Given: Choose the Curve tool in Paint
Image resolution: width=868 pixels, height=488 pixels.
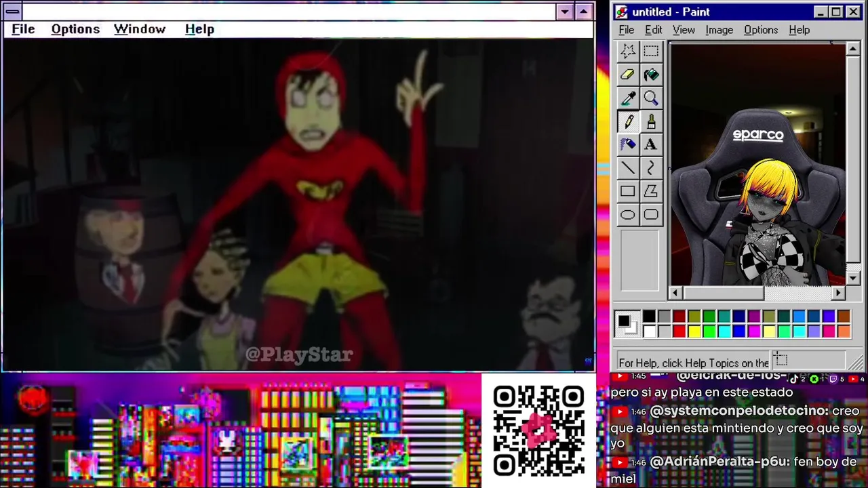Looking at the screenshot, I should coord(651,167).
